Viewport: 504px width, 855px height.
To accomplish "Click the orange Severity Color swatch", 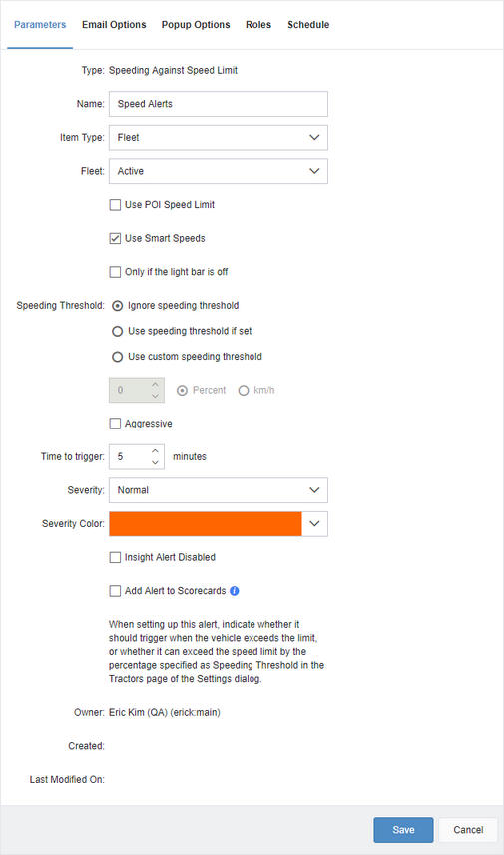I will 206,524.
